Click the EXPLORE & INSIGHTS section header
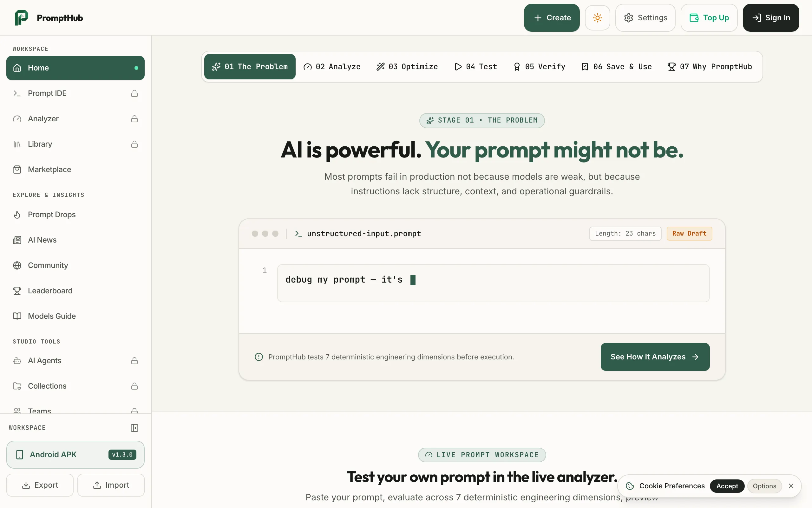 point(48,195)
